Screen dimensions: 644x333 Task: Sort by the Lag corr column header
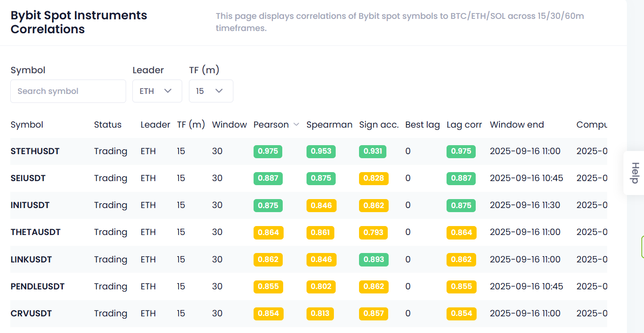click(x=464, y=125)
